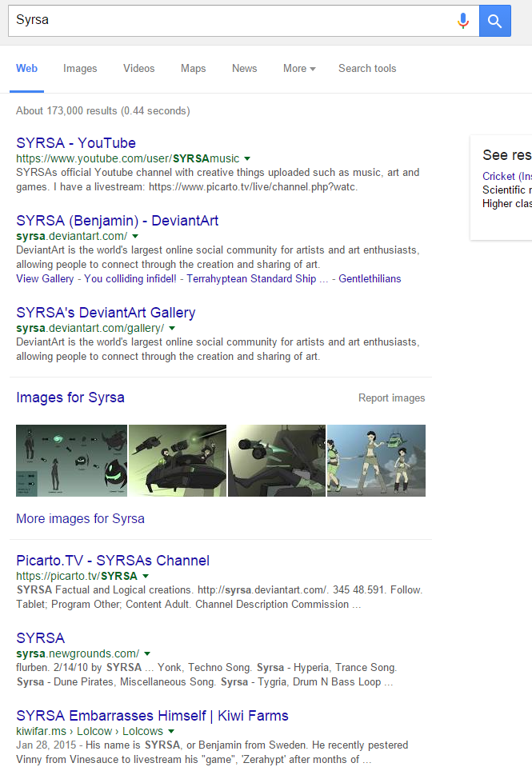Open Picarto.TV - SYRSAs Channel result
Image resolution: width=532 pixels, height=779 pixels.
click(x=113, y=561)
